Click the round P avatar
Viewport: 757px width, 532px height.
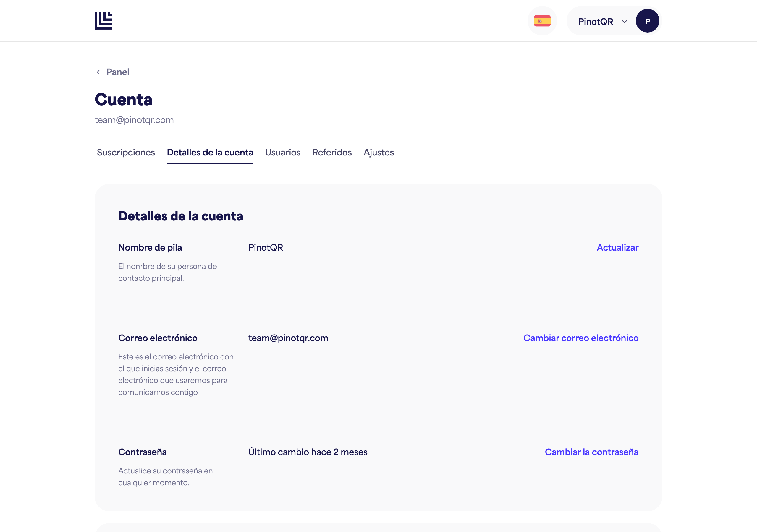pos(647,21)
